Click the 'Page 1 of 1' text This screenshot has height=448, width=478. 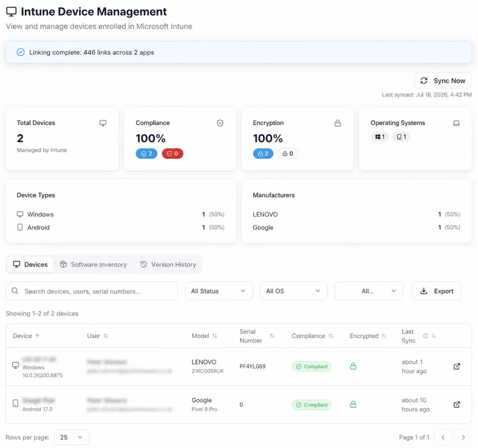coord(414,437)
